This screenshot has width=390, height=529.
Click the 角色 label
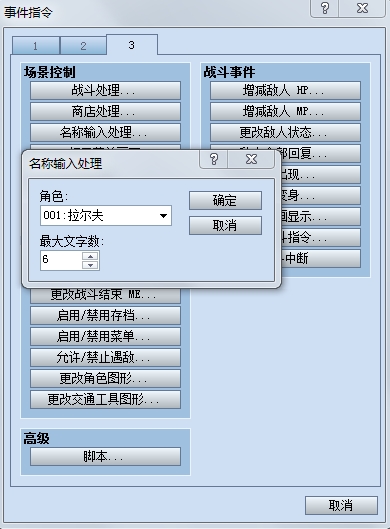pos(54,196)
